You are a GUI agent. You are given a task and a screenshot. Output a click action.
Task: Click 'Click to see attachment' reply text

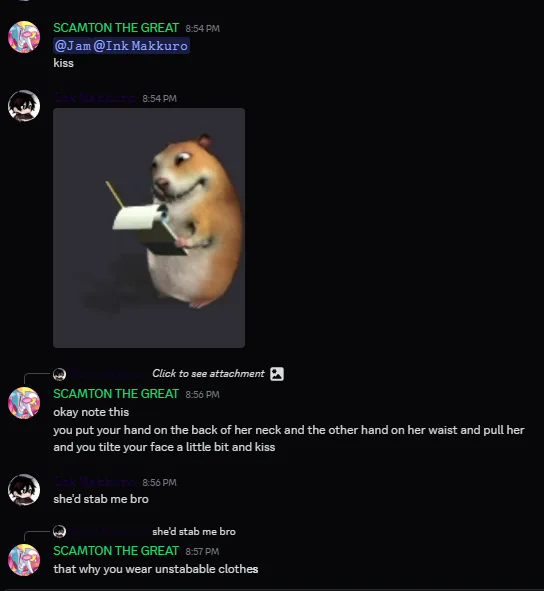(208, 374)
